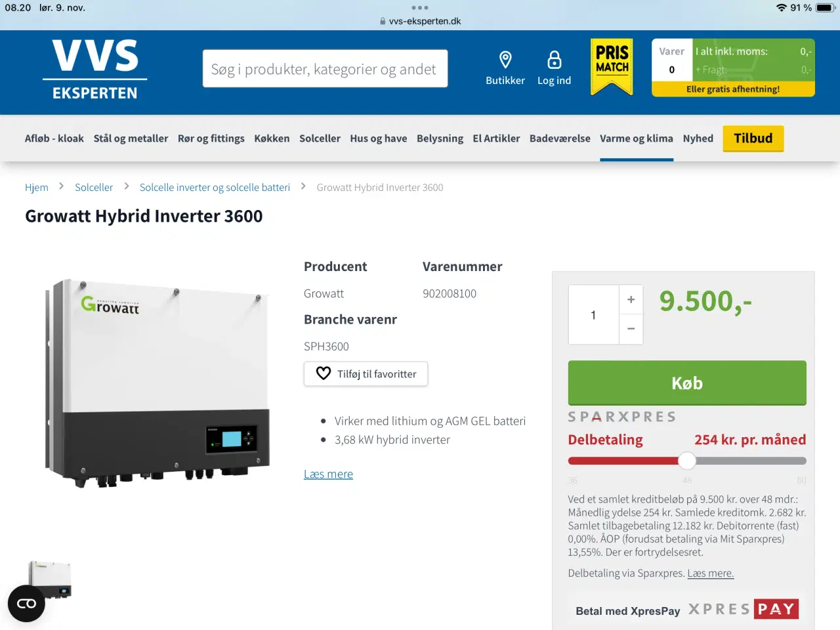Open the Læs mere product description link

(x=328, y=474)
